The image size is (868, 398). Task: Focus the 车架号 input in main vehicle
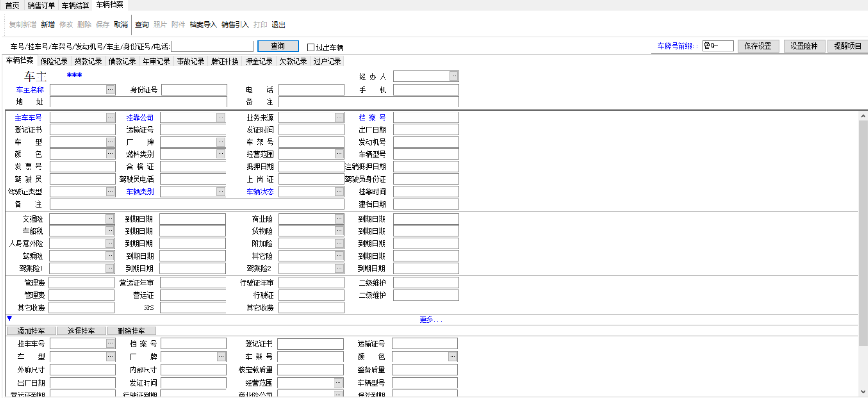tap(312, 142)
